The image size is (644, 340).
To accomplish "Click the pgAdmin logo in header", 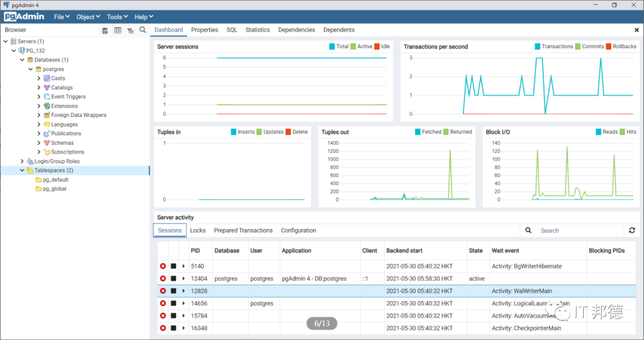I will click(24, 17).
